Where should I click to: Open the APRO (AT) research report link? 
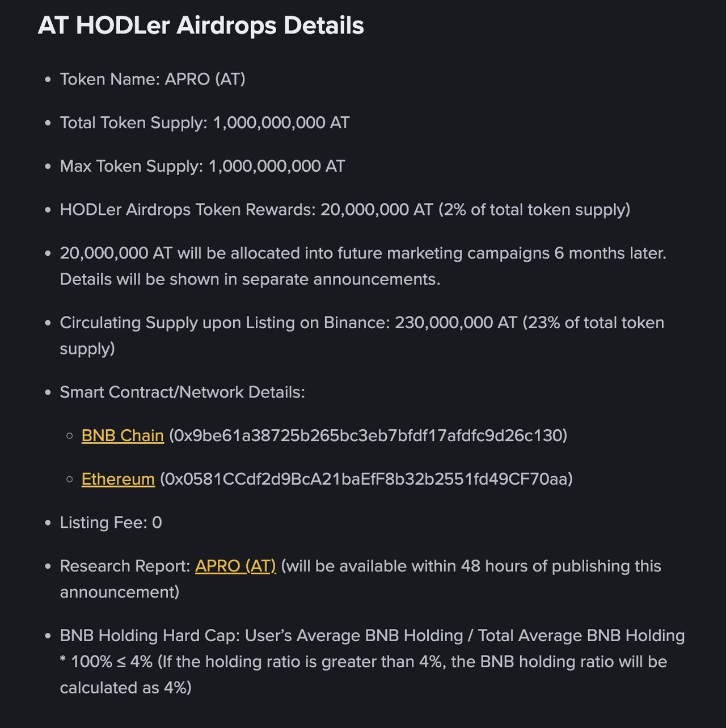(235, 566)
